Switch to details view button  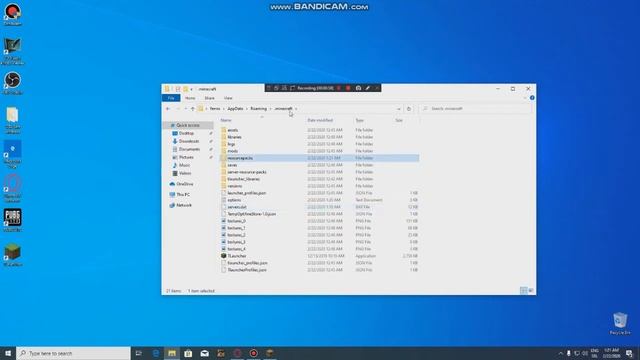pos(524,291)
